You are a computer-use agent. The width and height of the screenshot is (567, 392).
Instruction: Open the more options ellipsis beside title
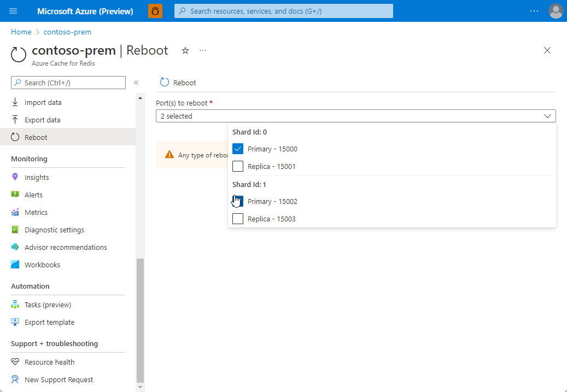(x=203, y=50)
